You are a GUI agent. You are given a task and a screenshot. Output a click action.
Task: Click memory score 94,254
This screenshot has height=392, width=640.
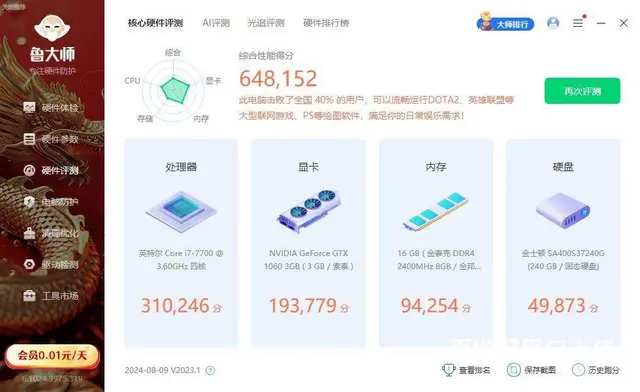pos(429,305)
